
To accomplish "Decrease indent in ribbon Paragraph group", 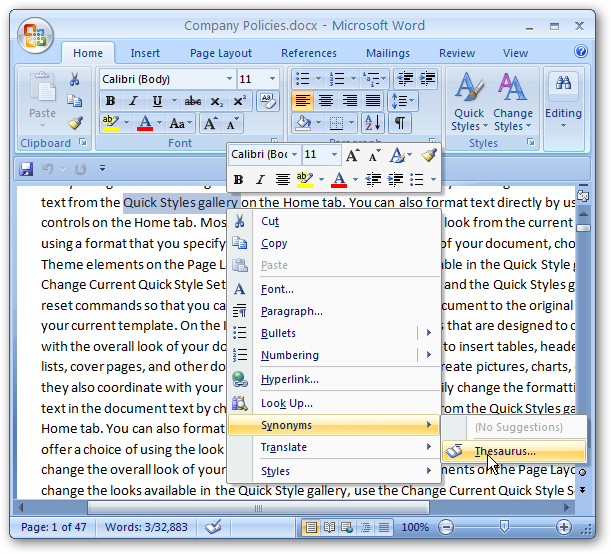I will [x=405, y=79].
